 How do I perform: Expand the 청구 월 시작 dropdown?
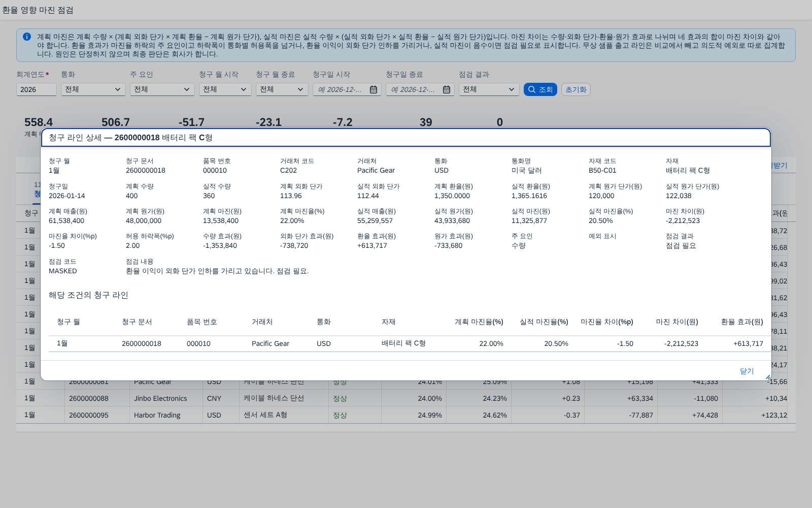coord(225,89)
